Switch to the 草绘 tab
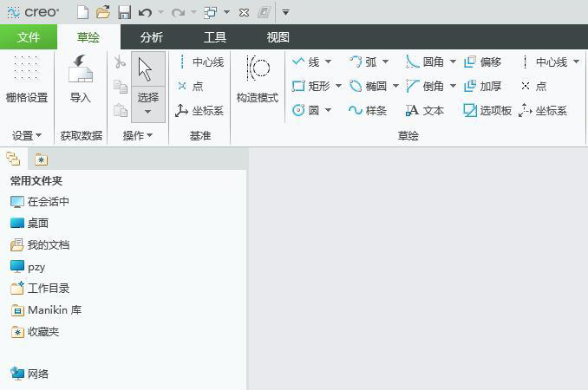 click(88, 36)
